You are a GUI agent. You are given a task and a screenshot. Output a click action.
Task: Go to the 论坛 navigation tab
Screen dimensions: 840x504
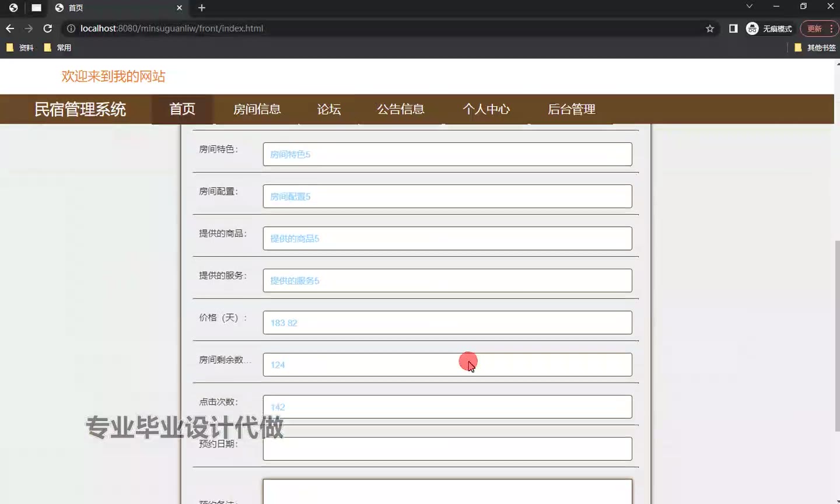(329, 109)
